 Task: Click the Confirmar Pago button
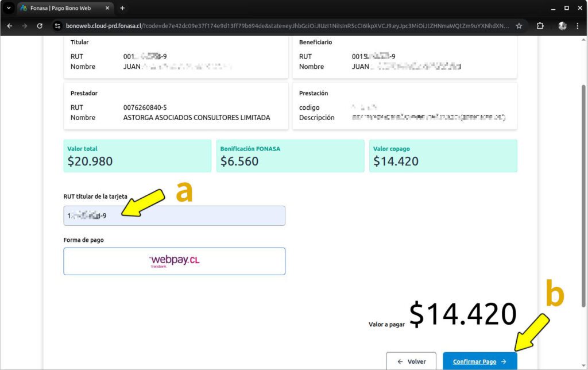(x=480, y=361)
